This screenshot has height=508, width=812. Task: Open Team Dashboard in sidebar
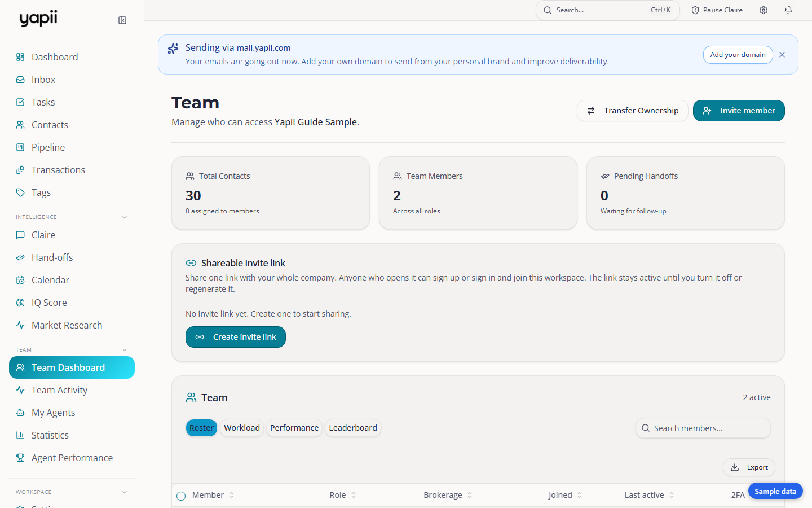click(x=72, y=367)
